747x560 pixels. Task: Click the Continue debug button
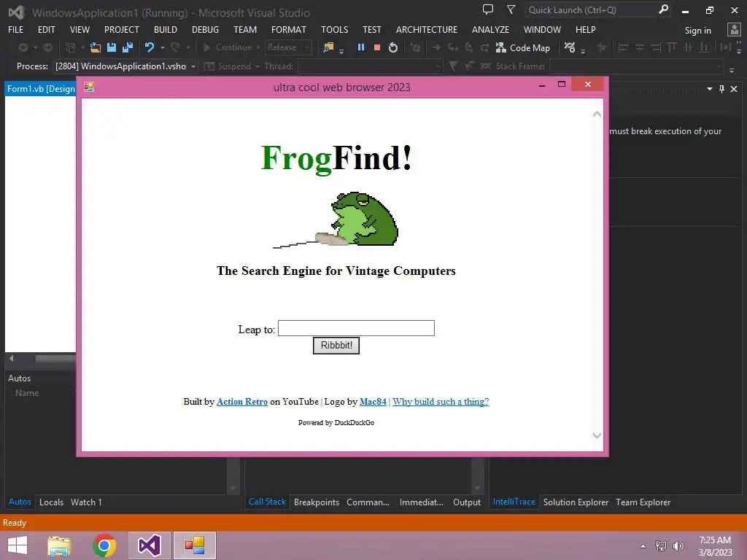click(x=228, y=47)
